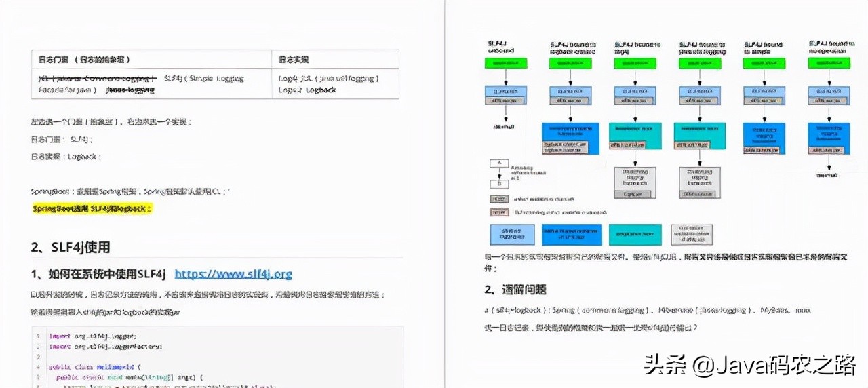The height and width of the screenshot is (388, 868).
Task: Select the heading "1、如何在系统中使用SLF4j"
Action: click(98, 274)
